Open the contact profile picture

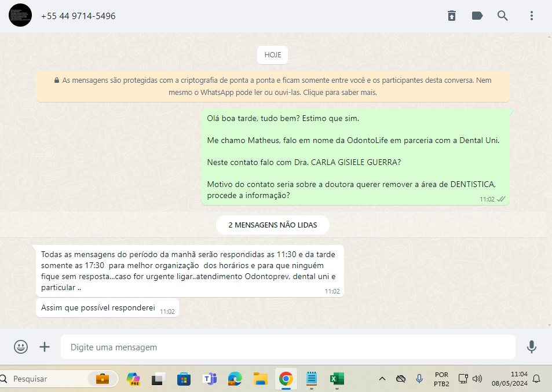(x=20, y=15)
